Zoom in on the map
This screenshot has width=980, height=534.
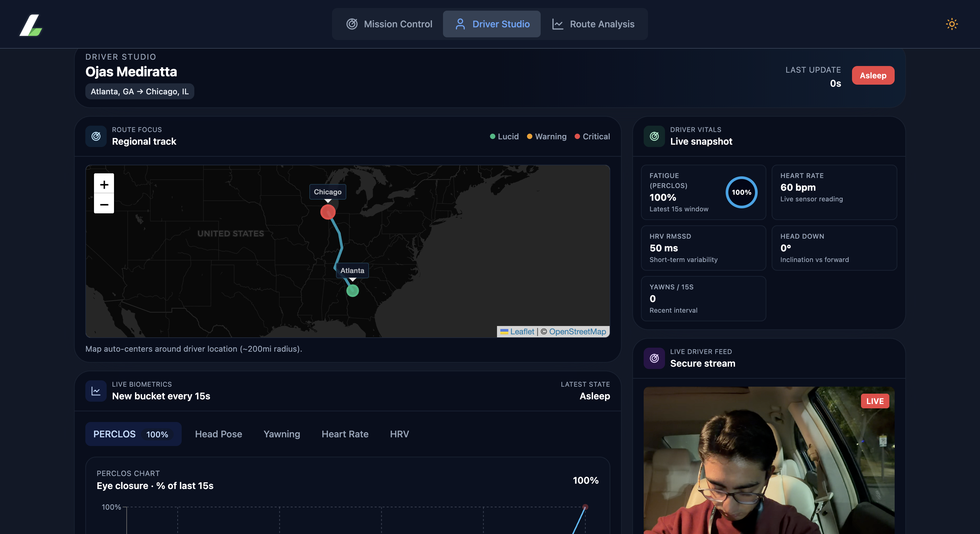point(104,184)
